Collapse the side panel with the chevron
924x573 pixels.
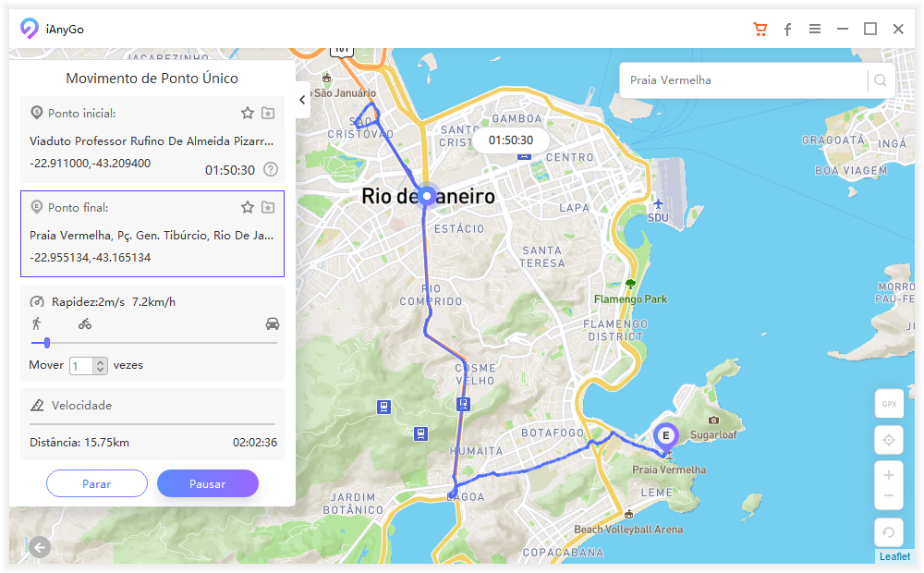302,100
